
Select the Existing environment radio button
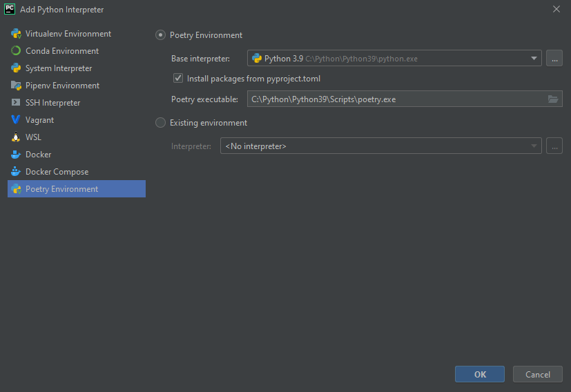pos(161,123)
